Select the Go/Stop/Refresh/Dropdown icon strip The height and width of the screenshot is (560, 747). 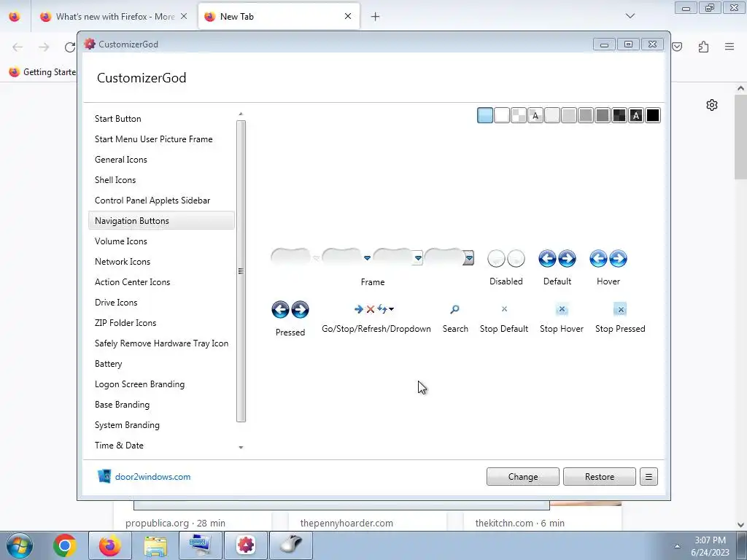click(x=374, y=309)
